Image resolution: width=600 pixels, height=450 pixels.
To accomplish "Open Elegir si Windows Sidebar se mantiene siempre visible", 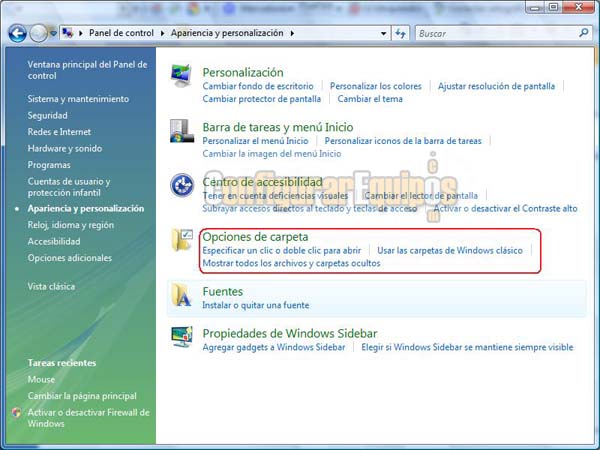I will click(x=467, y=347).
